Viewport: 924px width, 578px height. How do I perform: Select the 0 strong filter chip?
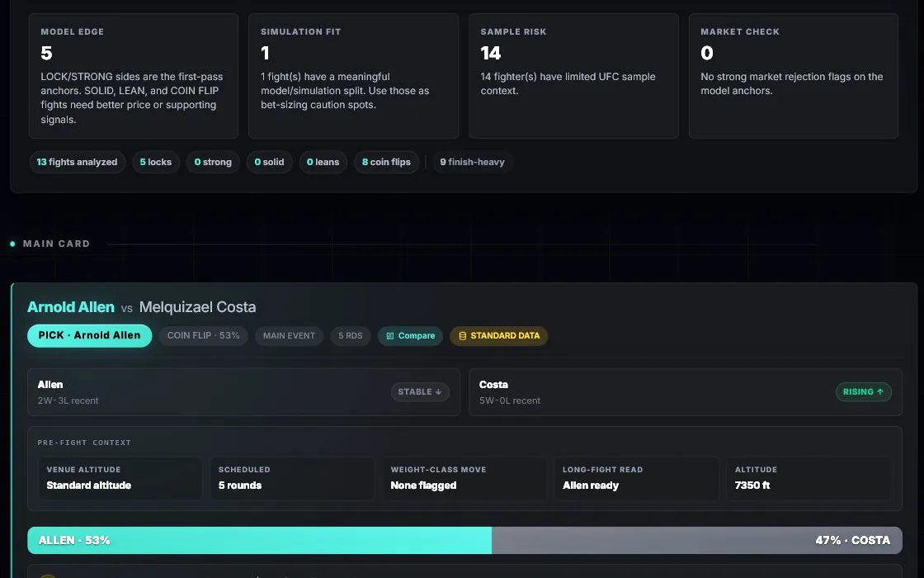(213, 162)
